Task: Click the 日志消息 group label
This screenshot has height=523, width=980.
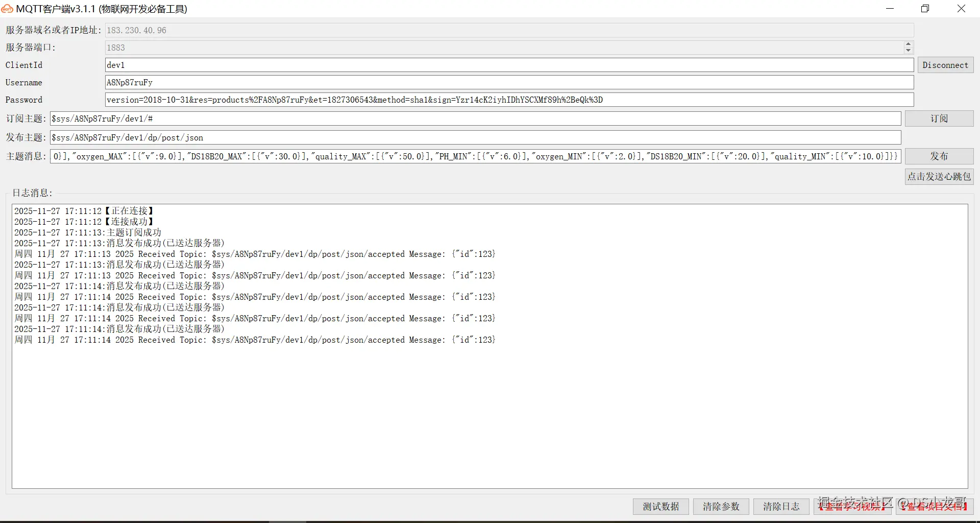Action: tap(32, 193)
